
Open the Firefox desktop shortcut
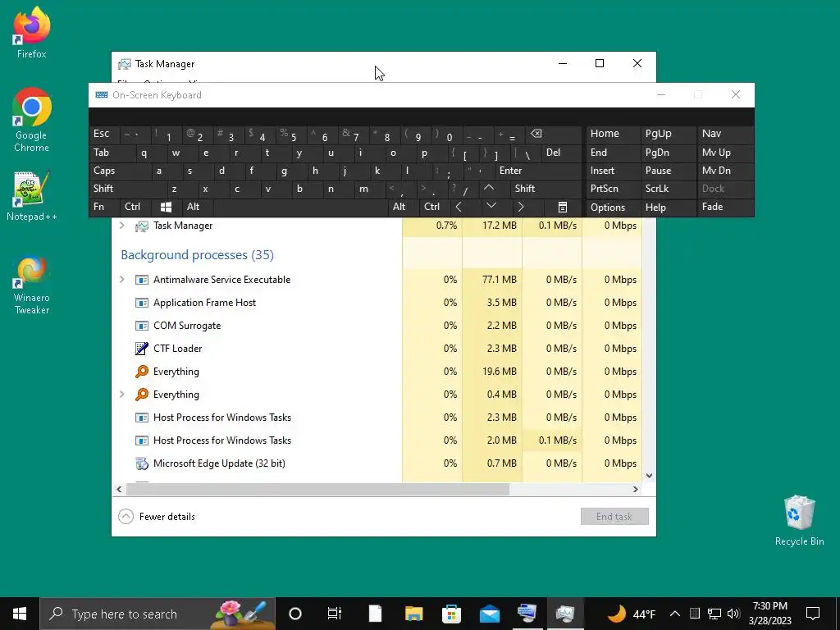pos(32,32)
